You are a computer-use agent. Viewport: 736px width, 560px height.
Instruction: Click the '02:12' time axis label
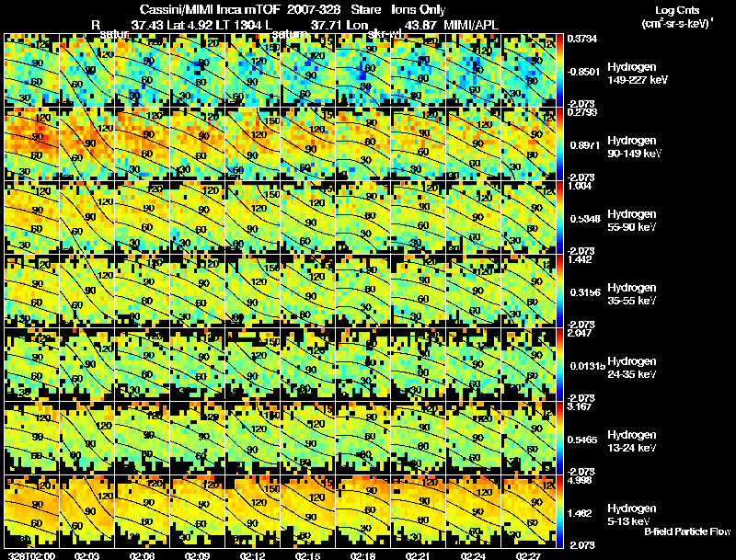tap(252, 555)
